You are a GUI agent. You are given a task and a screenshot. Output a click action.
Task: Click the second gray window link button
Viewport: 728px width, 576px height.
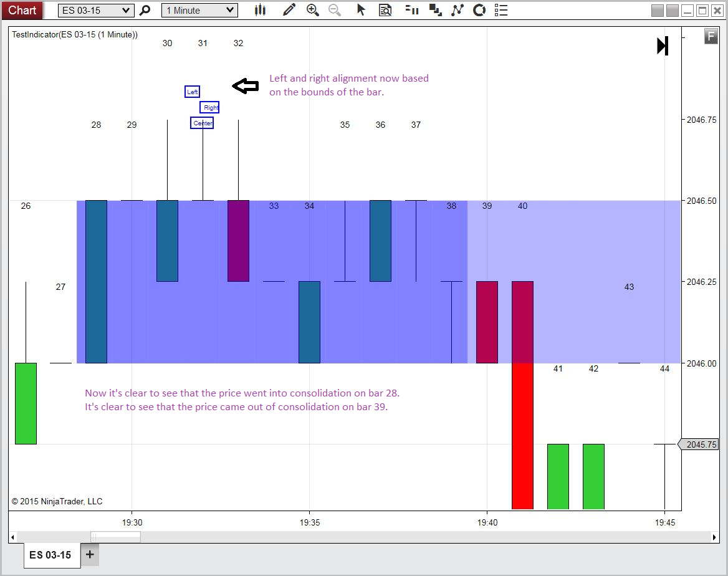point(673,11)
